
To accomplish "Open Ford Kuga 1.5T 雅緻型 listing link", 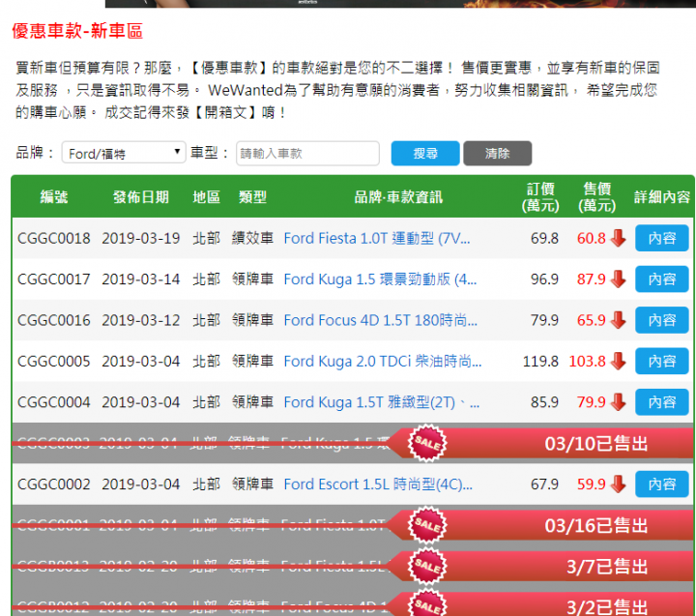I will pyautogui.click(x=382, y=402).
